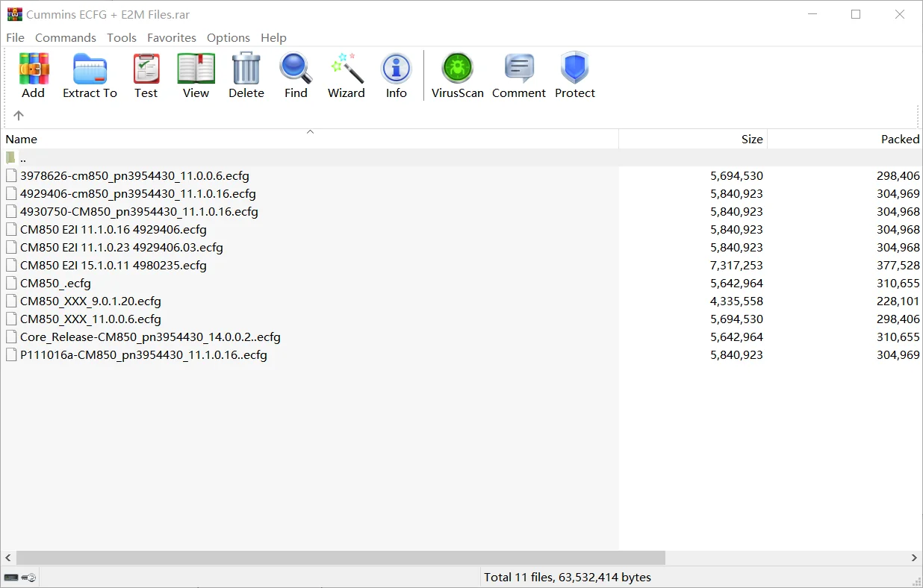Select the parent folder '..' entry
Screen dimensions: 923x588
pyautogui.click(x=309, y=157)
